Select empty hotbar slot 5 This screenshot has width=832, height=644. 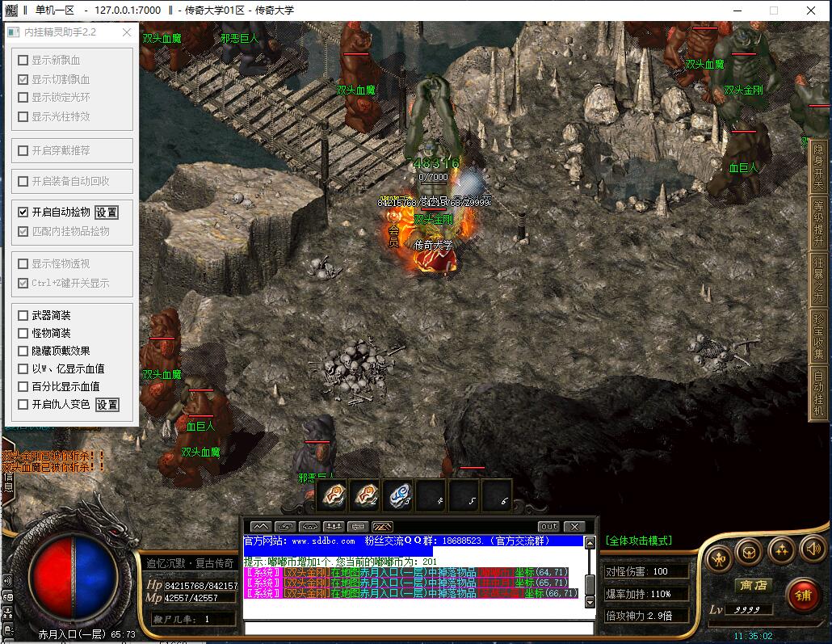pyautogui.click(x=464, y=495)
